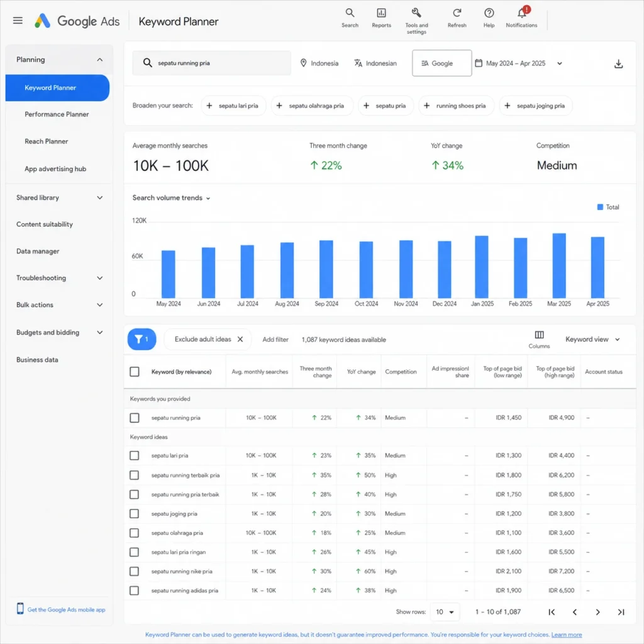
Task: Go to the next page of results
Action: click(597, 612)
